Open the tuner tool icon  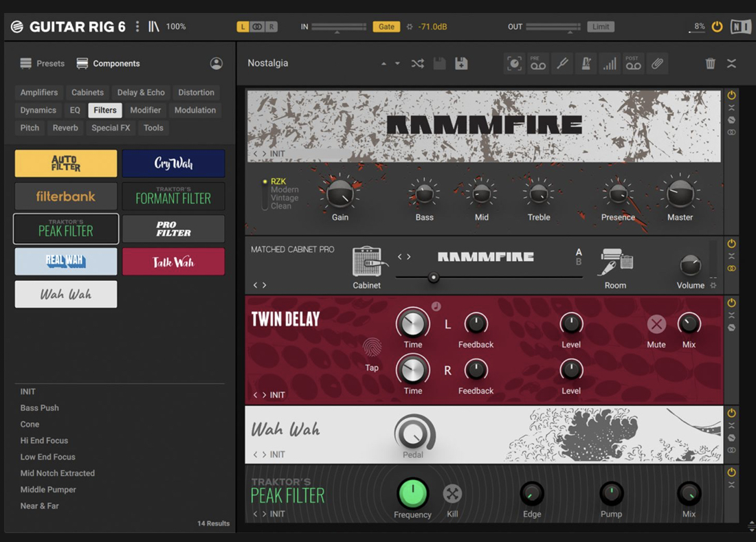tap(562, 64)
